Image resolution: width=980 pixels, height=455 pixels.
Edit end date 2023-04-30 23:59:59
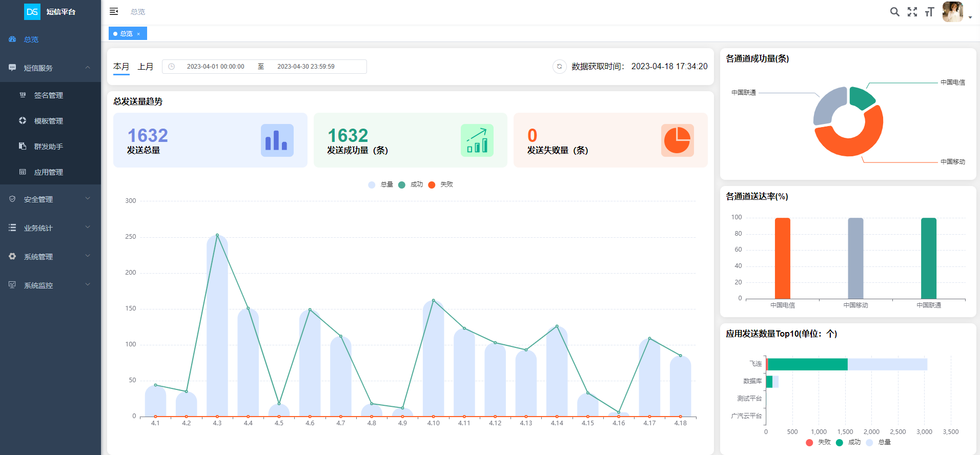tap(306, 67)
